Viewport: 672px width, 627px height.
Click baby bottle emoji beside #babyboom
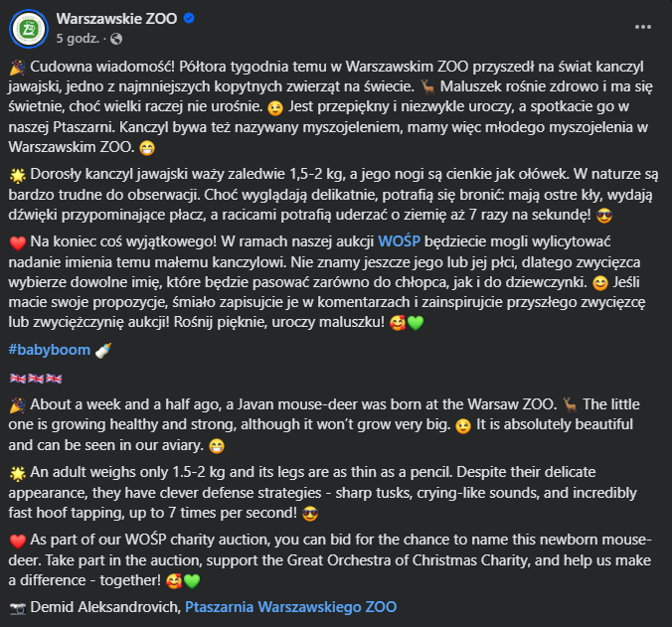[103, 350]
